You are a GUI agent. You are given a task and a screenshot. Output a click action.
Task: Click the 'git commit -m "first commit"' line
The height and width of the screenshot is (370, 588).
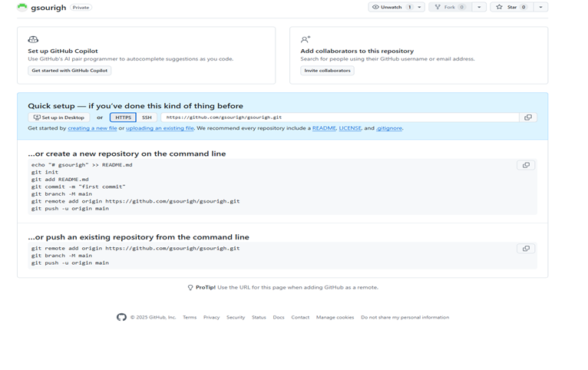[x=78, y=187]
